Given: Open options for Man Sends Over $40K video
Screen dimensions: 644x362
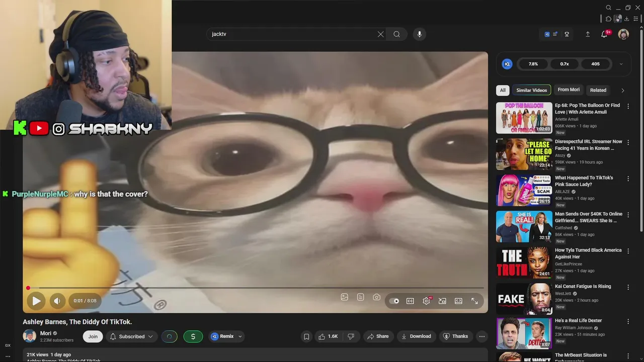Looking at the screenshot, I should tap(628, 215).
